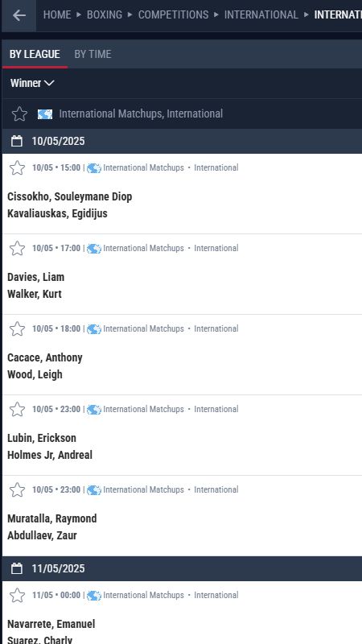
Task: Star the Muratalla vs Abdullaev fight
Action: [x=17, y=490]
